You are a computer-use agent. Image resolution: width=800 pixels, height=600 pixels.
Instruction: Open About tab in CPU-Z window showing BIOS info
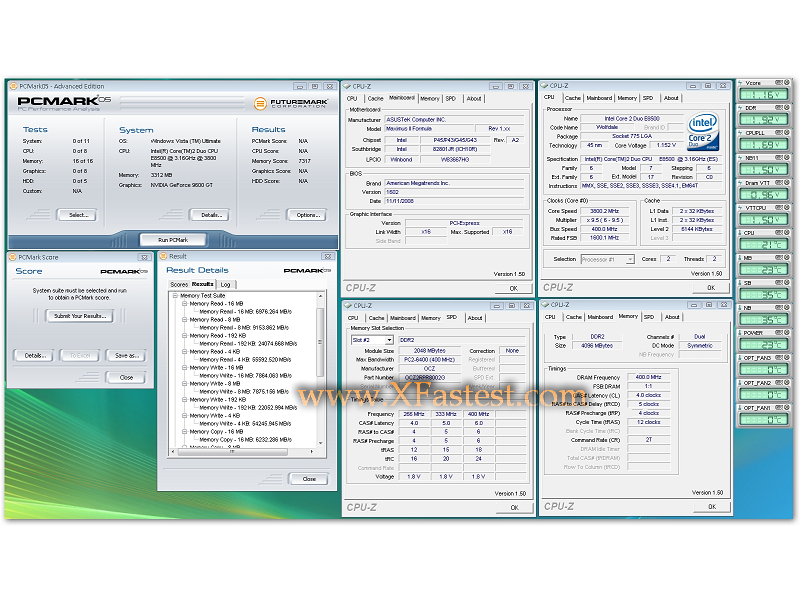474,98
